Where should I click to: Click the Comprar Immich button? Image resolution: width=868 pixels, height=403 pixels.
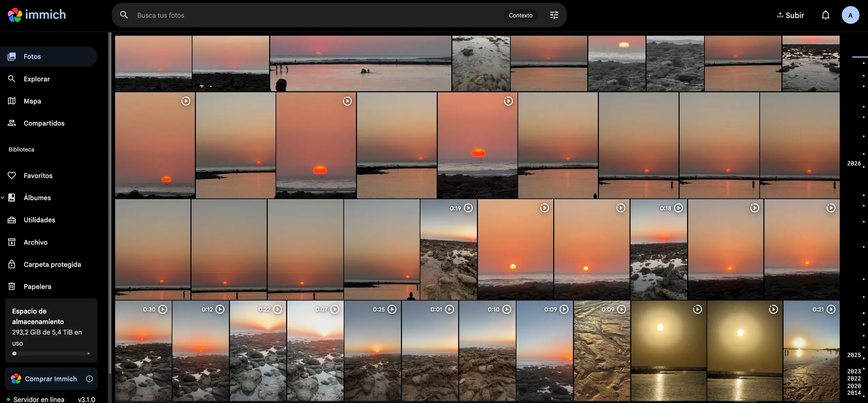pyautogui.click(x=51, y=378)
